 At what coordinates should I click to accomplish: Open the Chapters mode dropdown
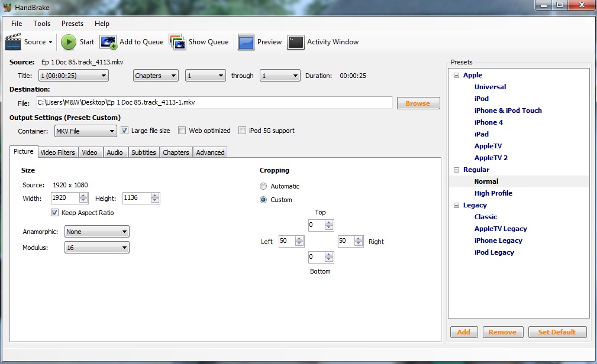click(156, 76)
